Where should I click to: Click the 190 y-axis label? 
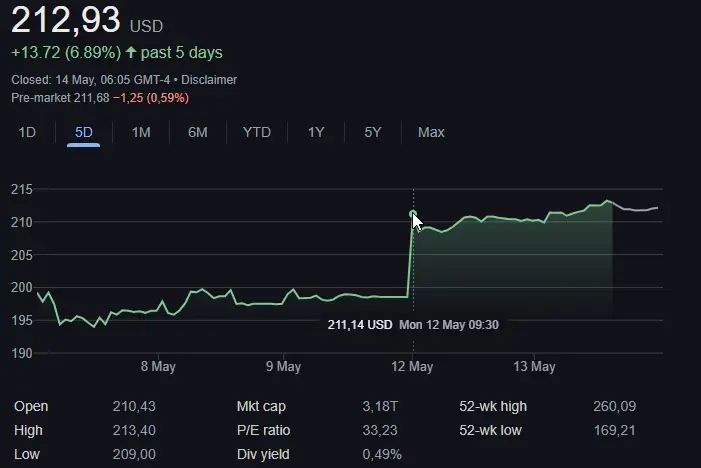point(21,353)
